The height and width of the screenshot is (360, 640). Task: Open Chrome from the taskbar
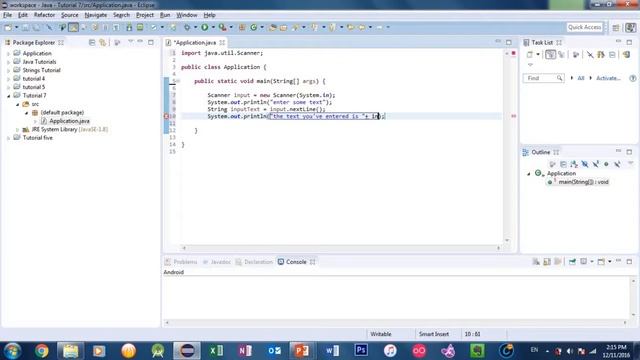[x=41, y=351]
